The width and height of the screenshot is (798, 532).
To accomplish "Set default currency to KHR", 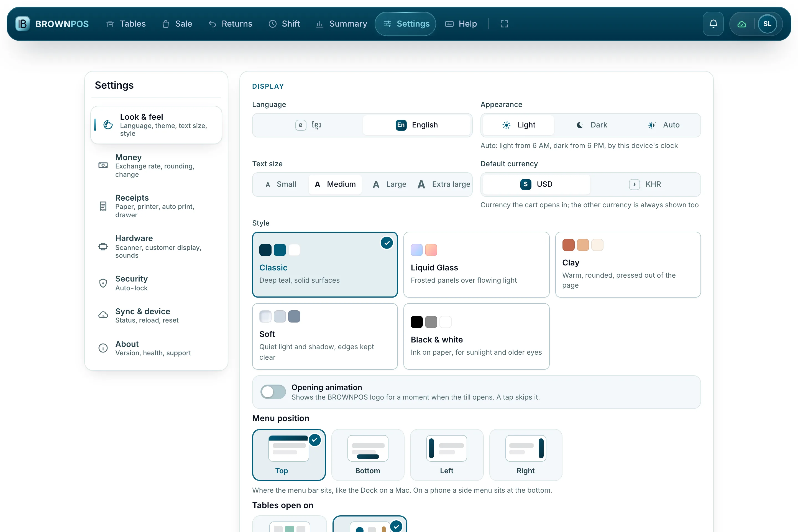I will click(645, 184).
